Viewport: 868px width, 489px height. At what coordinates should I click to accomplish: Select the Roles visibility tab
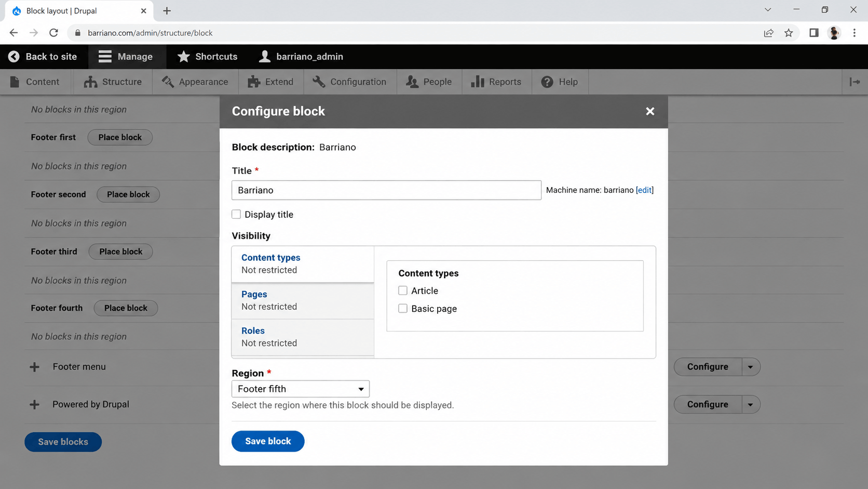[x=303, y=337]
